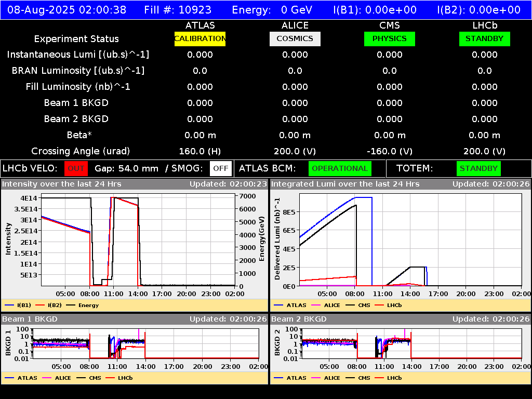The image size is (532, 399).
Task: Select the VELO Gap: 54.0 mm text
Action: [x=126, y=169]
